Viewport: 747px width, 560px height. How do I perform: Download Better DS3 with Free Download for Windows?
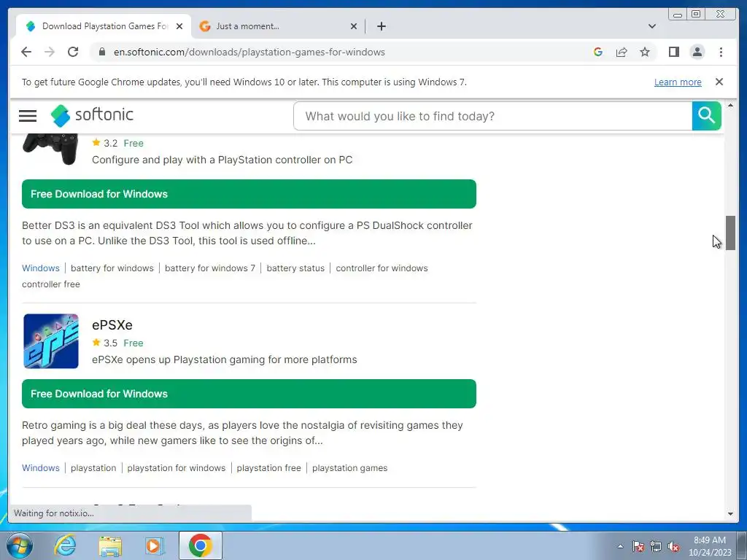coord(249,194)
